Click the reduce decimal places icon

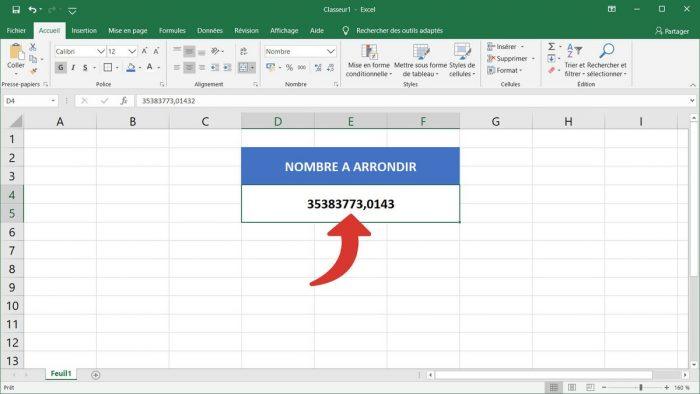(330, 67)
